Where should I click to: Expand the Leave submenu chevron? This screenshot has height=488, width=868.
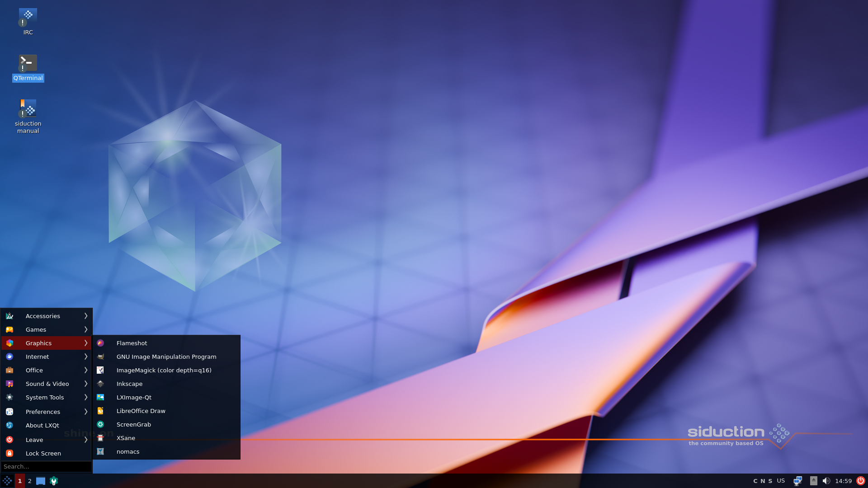tap(86, 440)
